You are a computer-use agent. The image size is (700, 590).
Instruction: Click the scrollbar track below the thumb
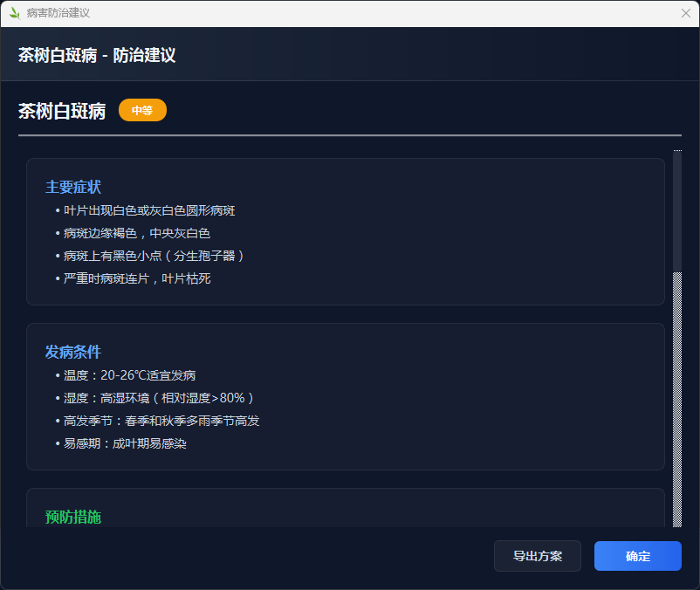677,401
